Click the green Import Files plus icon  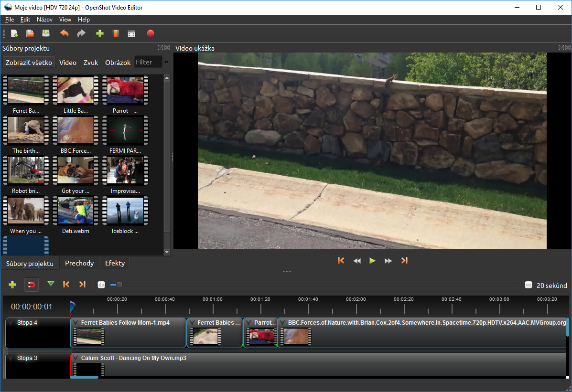coord(100,33)
